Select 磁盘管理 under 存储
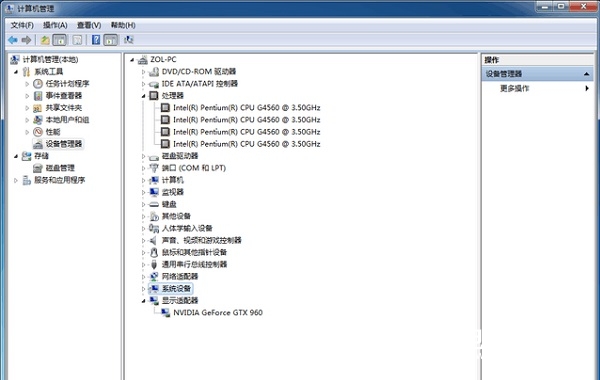The width and height of the screenshot is (600, 380). click(60, 168)
